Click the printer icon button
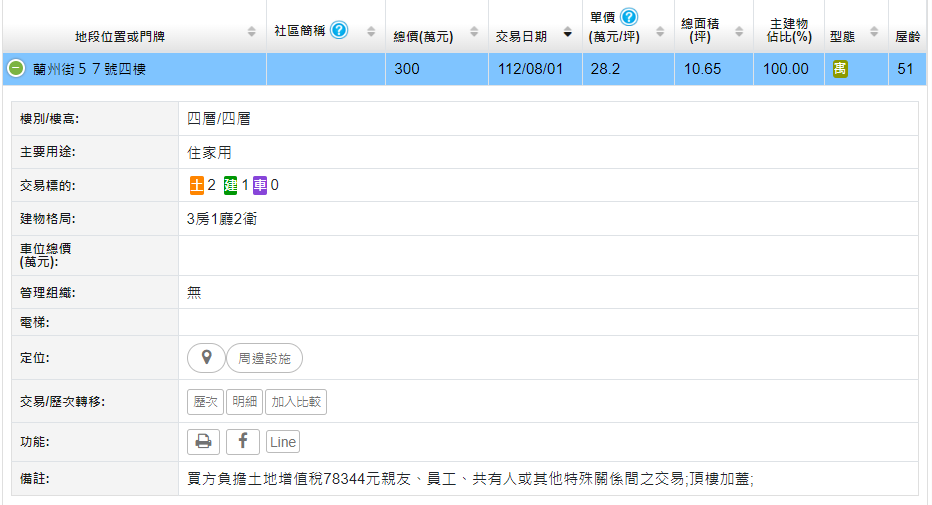The image size is (932, 505). (x=203, y=441)
